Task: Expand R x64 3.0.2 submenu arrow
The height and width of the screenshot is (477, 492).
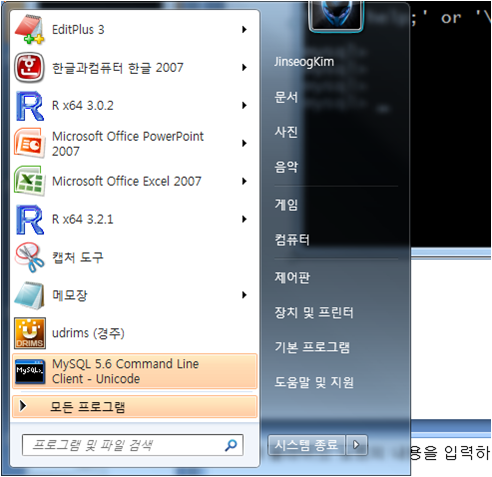Action: point(244,105)
